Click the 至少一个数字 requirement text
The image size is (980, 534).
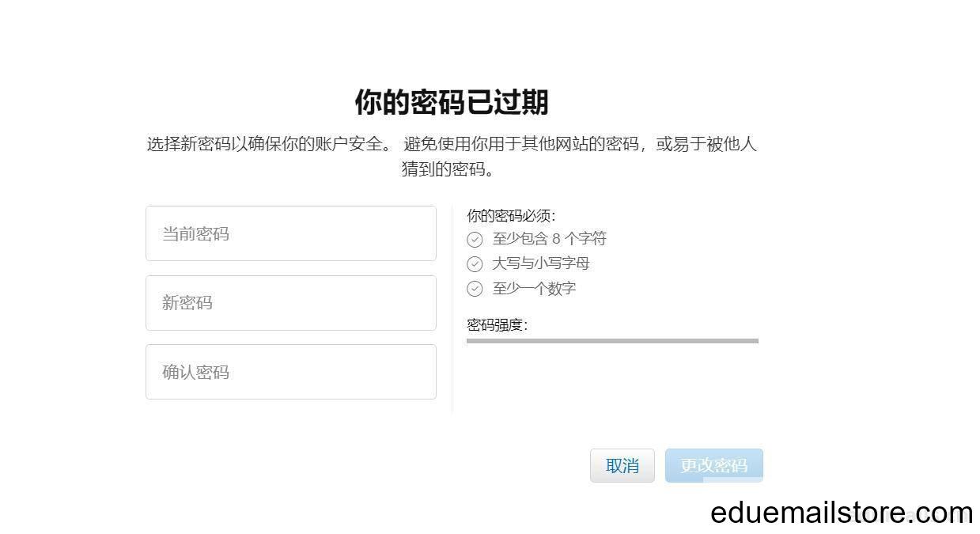tap(534, 289)
